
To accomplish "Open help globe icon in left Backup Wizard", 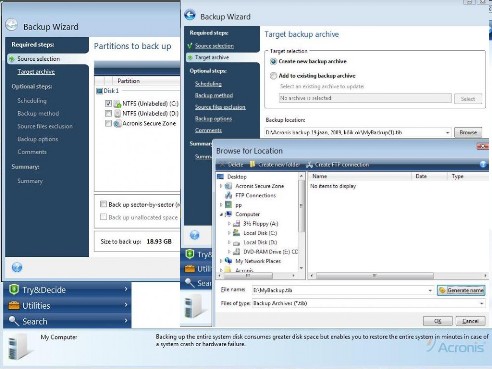I will click(17, 267).
